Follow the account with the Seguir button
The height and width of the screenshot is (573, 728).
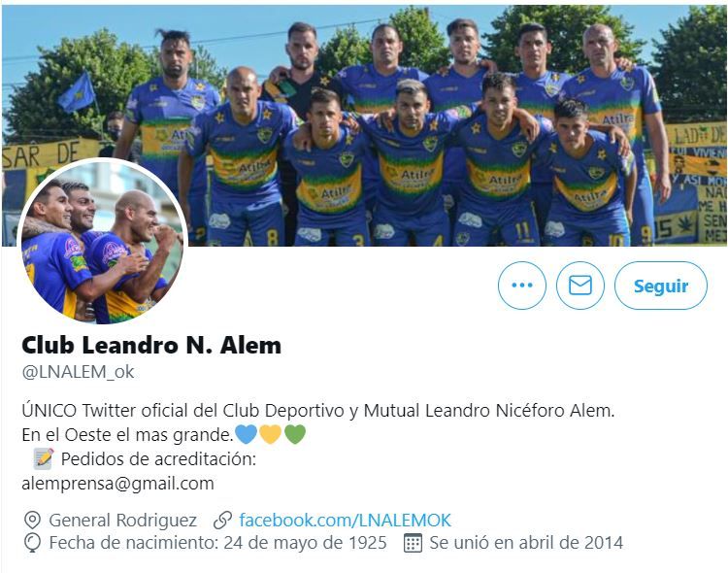(x=661, y=286)
